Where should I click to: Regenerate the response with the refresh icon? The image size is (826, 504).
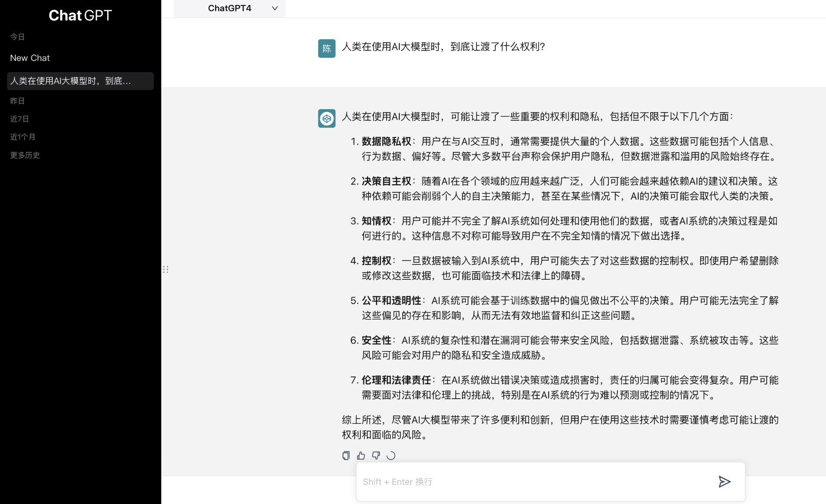click(x=391, y=455)
